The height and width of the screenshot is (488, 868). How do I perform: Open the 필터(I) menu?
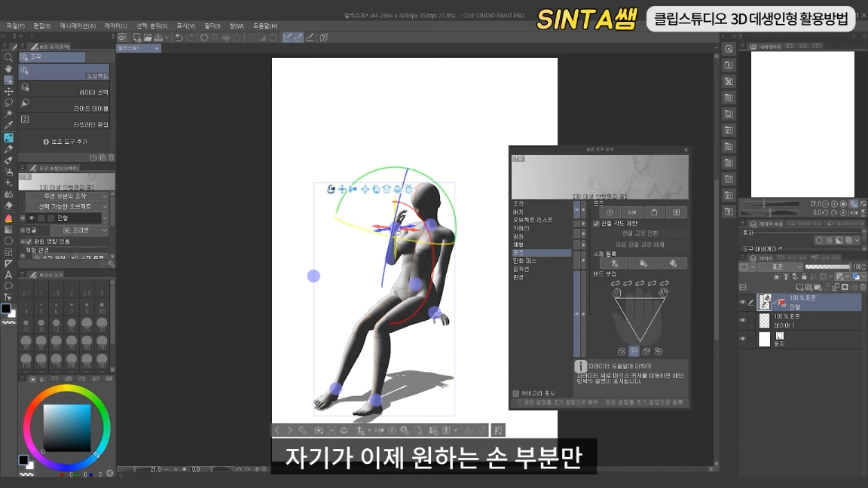coord(212,26)
